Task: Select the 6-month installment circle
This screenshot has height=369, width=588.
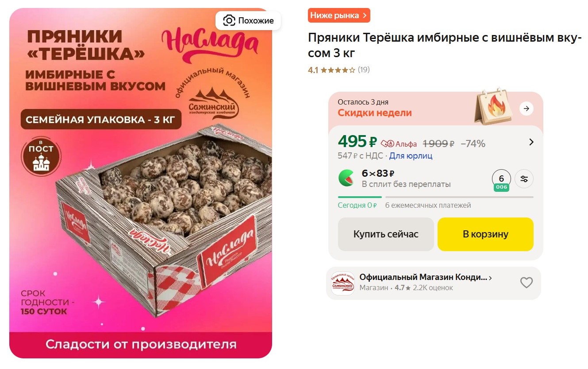Action: coord(501,179)
